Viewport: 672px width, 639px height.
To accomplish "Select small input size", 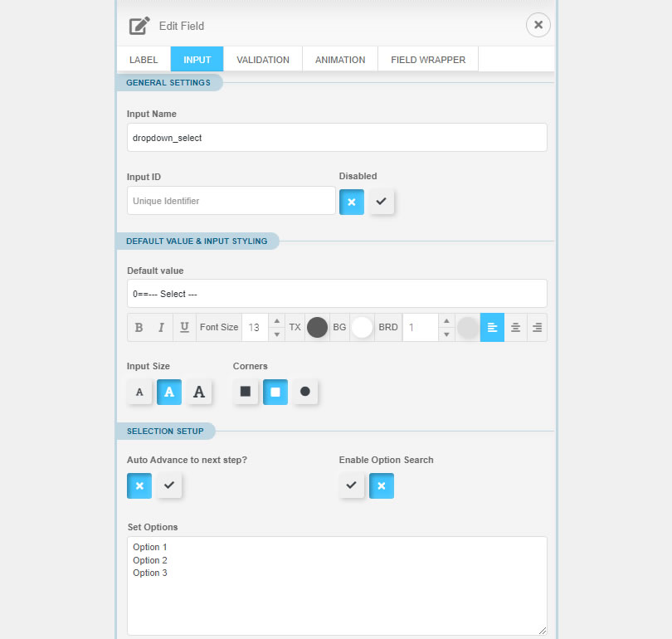I will pos(139,392).
